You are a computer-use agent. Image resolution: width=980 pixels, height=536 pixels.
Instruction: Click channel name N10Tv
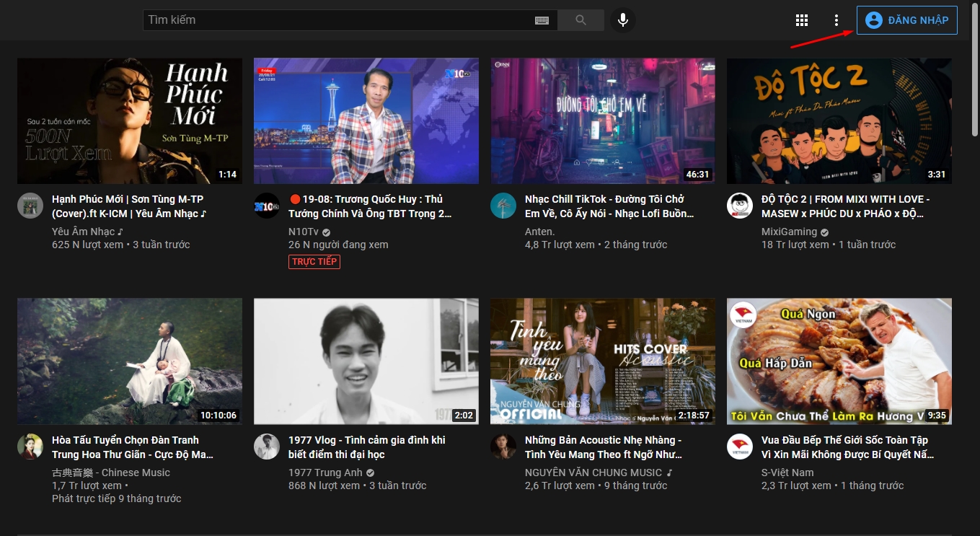pyautogui.click(x=304, y=232)
